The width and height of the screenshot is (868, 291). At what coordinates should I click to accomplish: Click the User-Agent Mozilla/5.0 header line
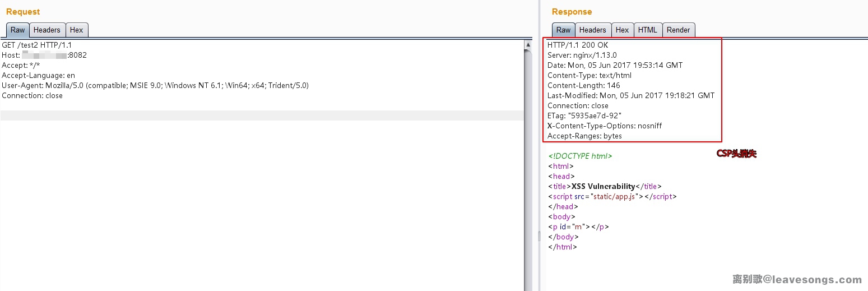tap(155, 85)
